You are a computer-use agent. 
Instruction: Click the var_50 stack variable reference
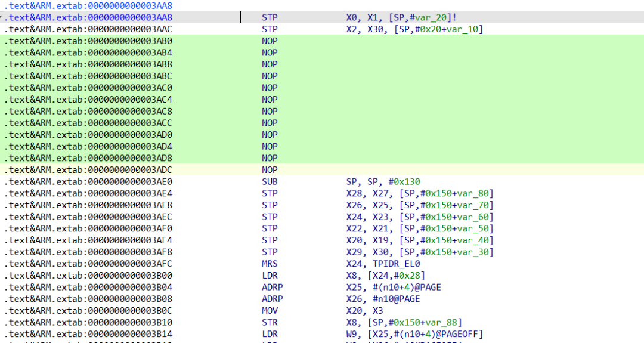tap(472, 228)
